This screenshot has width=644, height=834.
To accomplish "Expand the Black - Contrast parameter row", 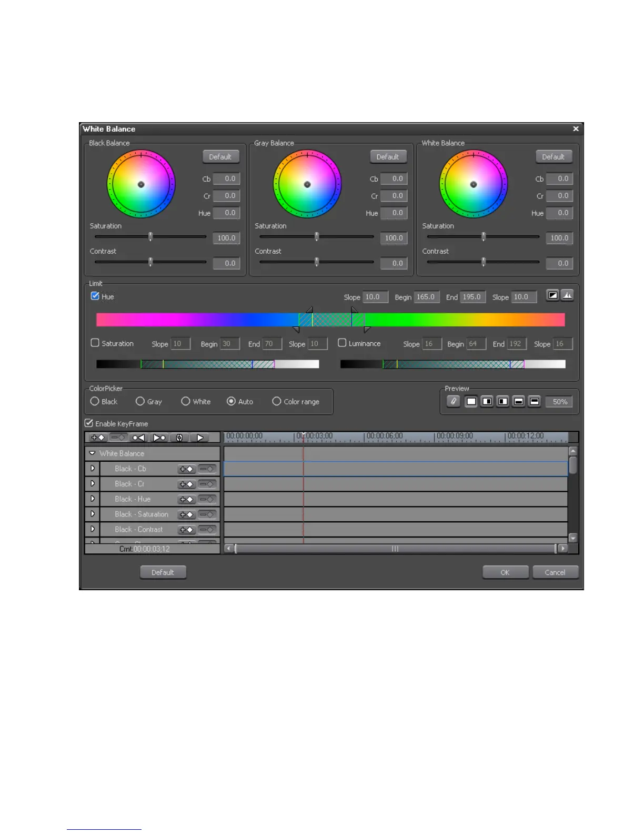I will (93, 530).
